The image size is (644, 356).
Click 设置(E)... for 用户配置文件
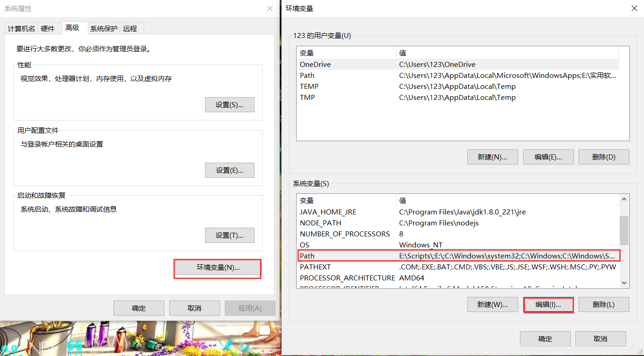[x=230, y=170]
